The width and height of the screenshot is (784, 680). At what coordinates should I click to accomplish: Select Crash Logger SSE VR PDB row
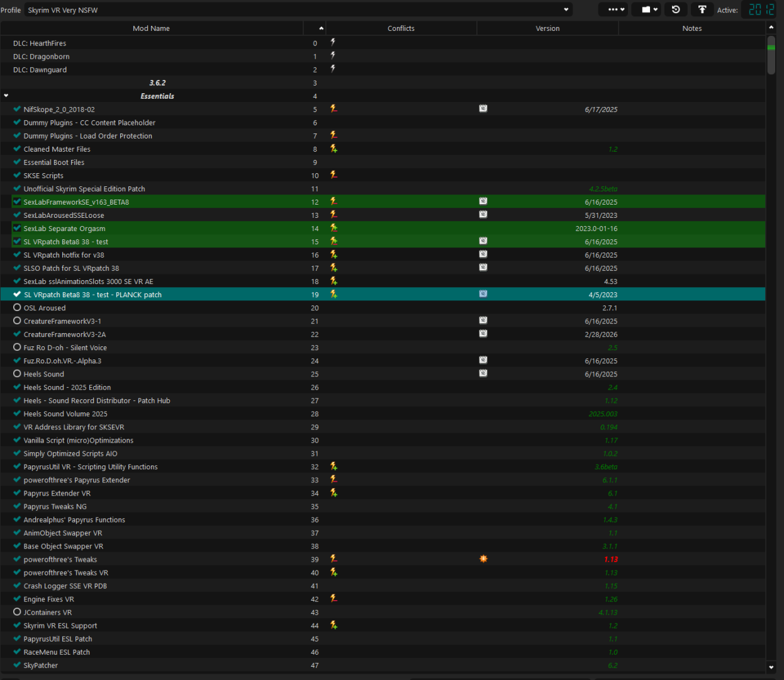pyautogui.click(x=383, y=586)
